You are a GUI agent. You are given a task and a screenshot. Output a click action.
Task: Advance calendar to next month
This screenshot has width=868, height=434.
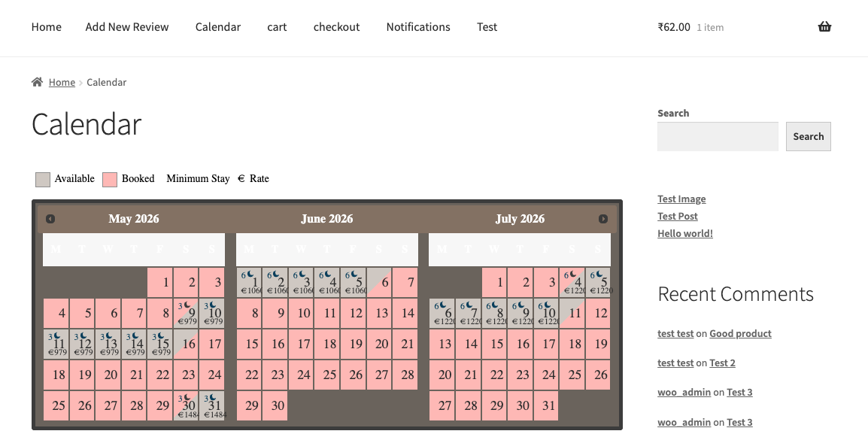coord(603,219)
